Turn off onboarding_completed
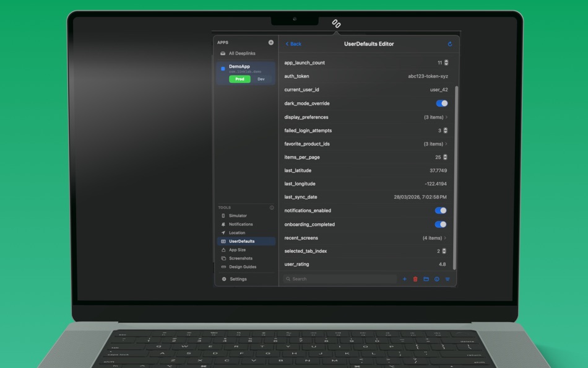This screenshot has width=588, height=368. click(x=441, y=224)
